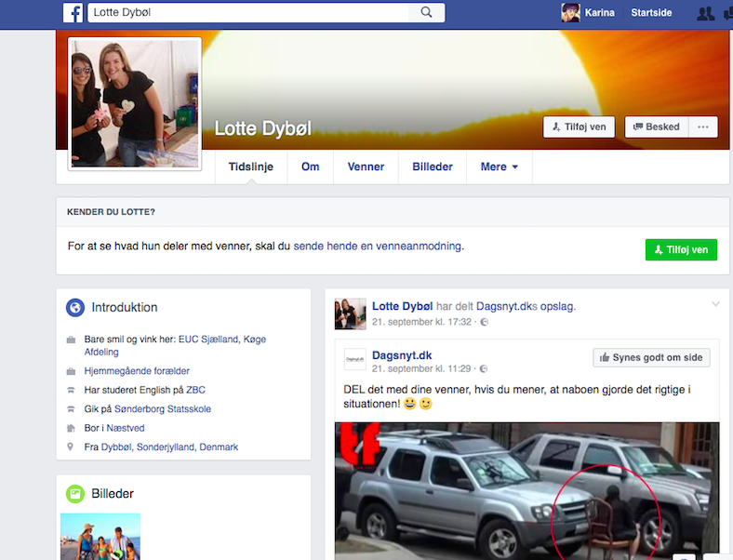Click the Besked button
The width and height of the screenshot is (733, 560).
657,127
